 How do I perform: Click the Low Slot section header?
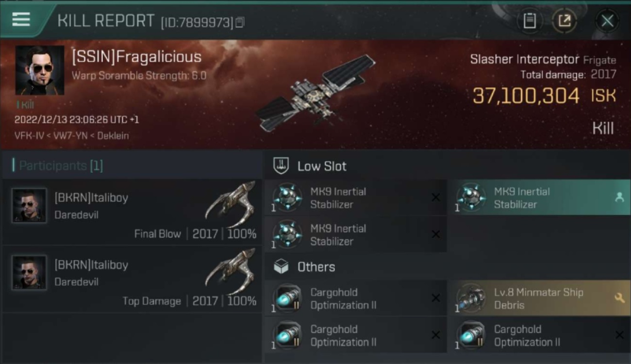pos(322,166)
